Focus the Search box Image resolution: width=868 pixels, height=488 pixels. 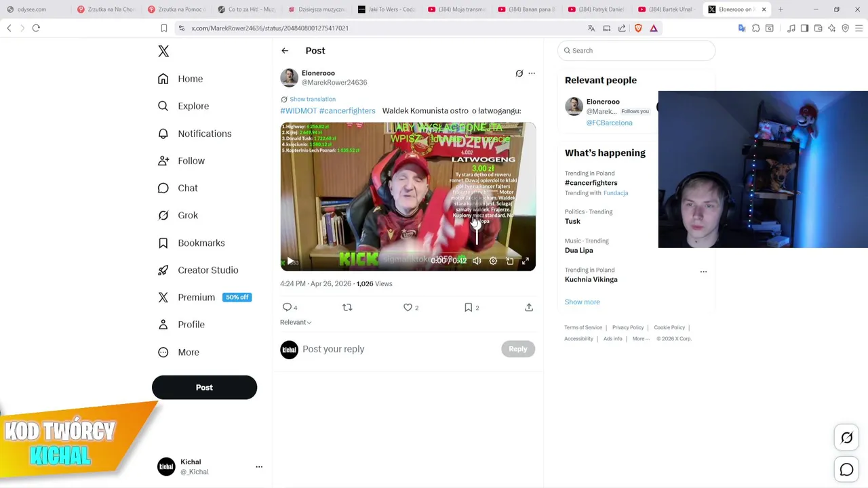[x=636, y=51]
